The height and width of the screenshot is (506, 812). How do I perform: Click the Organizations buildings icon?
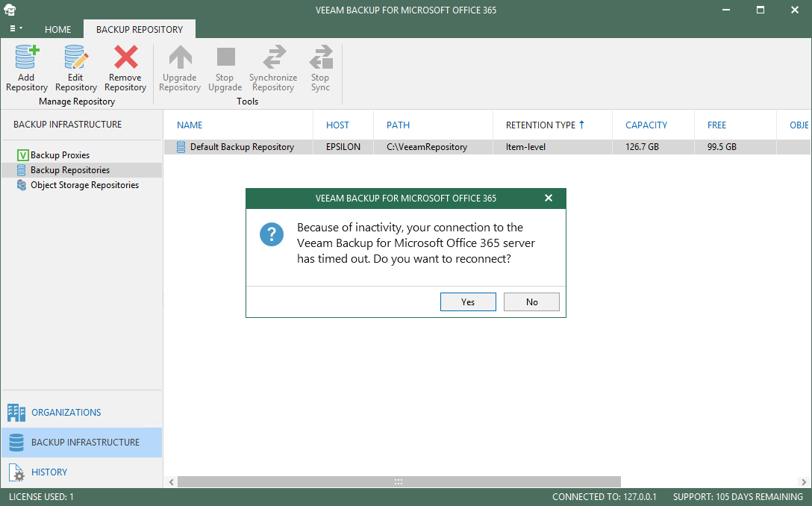[16, 413]
